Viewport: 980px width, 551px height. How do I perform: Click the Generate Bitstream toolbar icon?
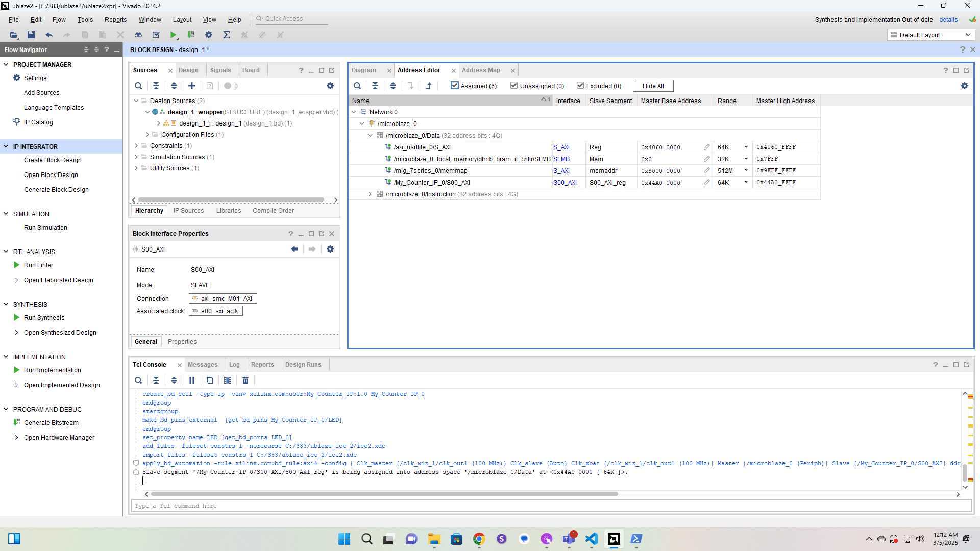point(191,35)
